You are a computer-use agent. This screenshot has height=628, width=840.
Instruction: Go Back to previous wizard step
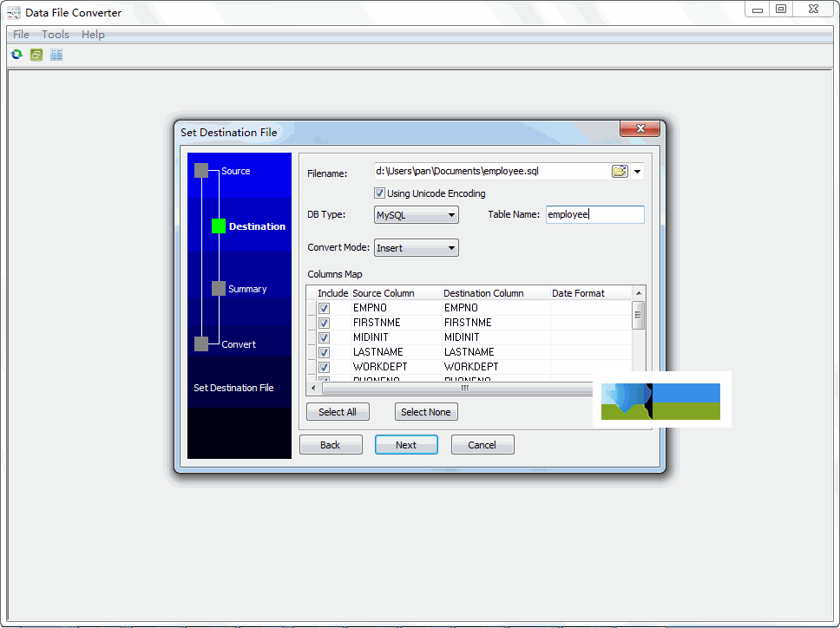[331, 445]
